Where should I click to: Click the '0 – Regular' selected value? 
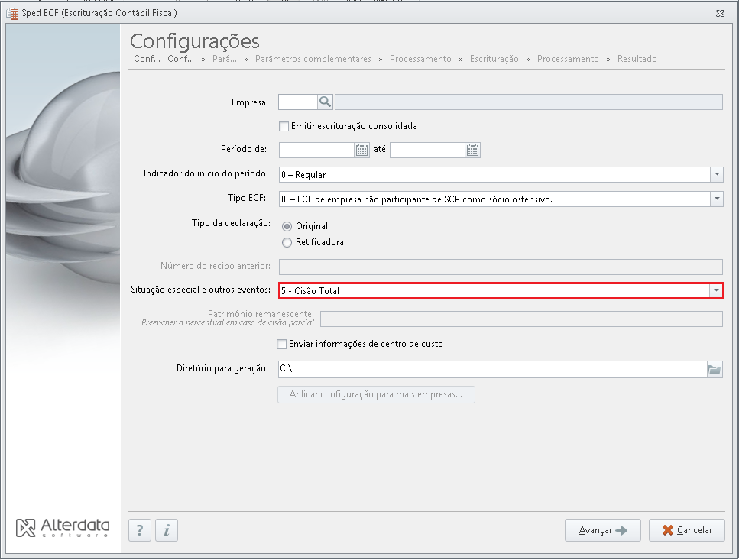coord(303,175)
